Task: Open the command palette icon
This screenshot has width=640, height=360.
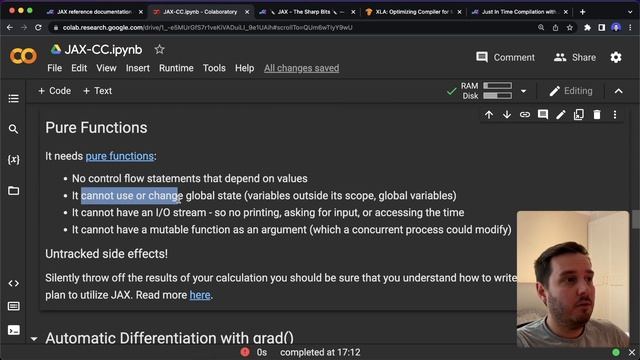Action: (x=13, y=306)
